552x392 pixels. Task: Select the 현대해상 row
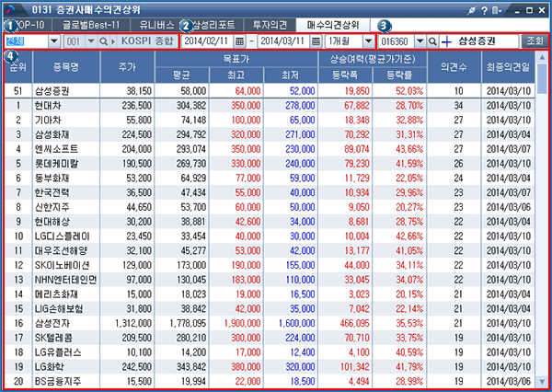click(x=270, y=222)
